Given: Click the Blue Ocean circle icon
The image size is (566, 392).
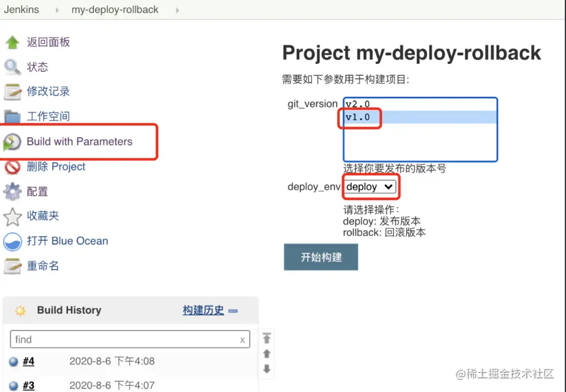Looking at the screenshot, I should pos(12,242).
